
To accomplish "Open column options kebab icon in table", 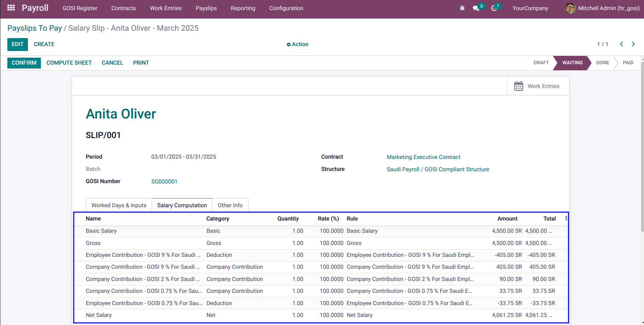I will [566, 218].
